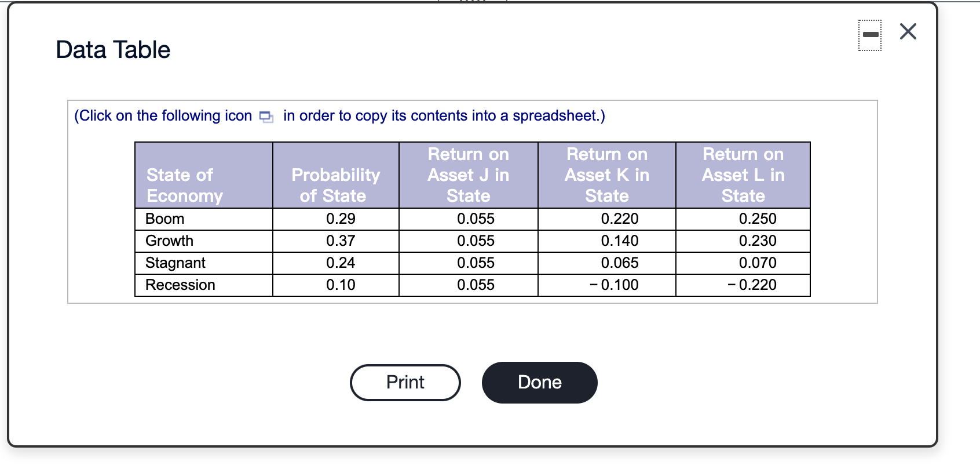Click the Done button
The width and height of the screenshot is (980, 465).
(x=539, y=382)
